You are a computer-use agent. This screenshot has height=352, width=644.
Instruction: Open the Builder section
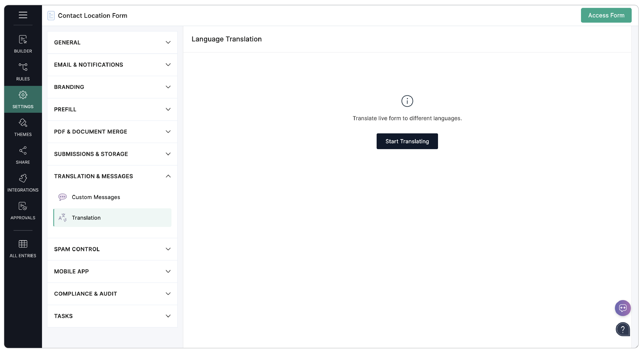click(x=23, y=44)
